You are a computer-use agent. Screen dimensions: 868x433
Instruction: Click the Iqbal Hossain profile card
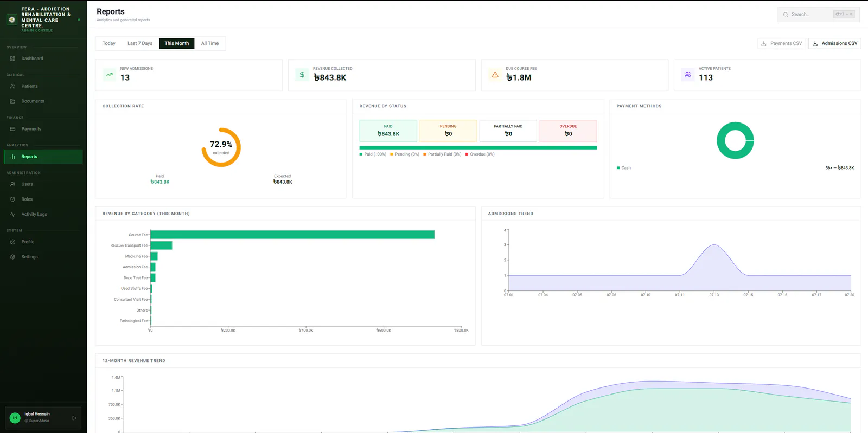(x=43, y=418)
